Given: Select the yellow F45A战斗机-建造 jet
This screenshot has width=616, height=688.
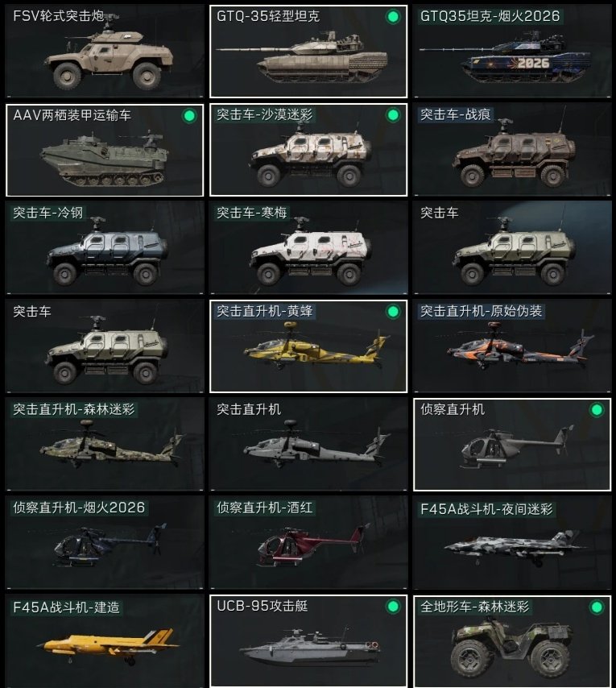Looking at the screenshot, I should (105, 641).
